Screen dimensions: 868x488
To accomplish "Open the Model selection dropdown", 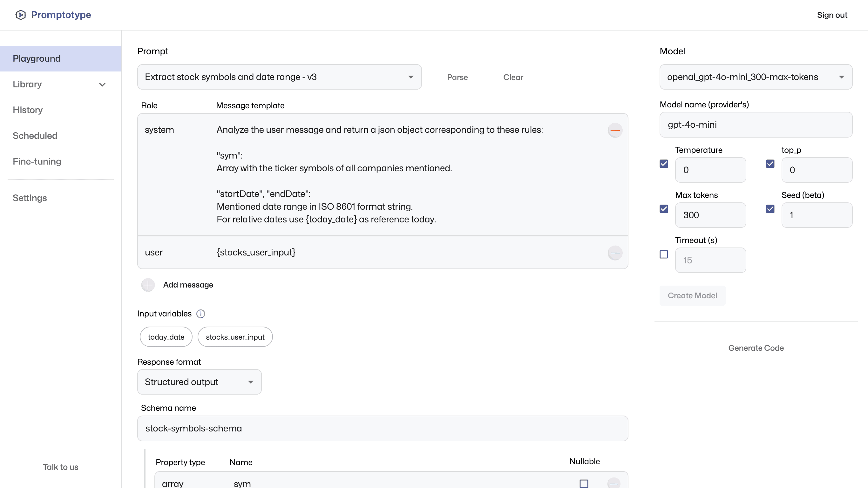I will click(756, 77).
